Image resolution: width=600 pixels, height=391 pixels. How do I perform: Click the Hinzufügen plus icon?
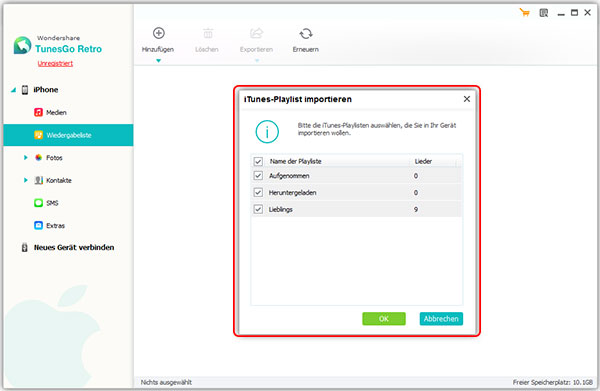159,33
